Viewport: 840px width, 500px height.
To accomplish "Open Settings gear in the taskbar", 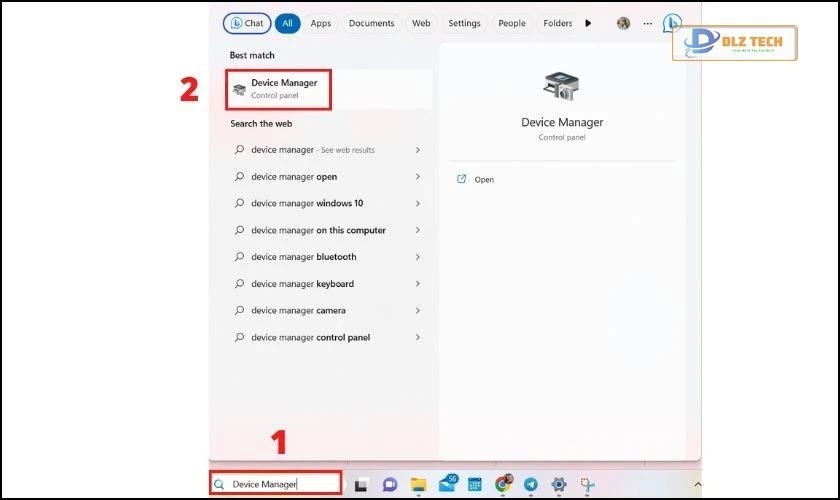I will (x=559, y=484).
